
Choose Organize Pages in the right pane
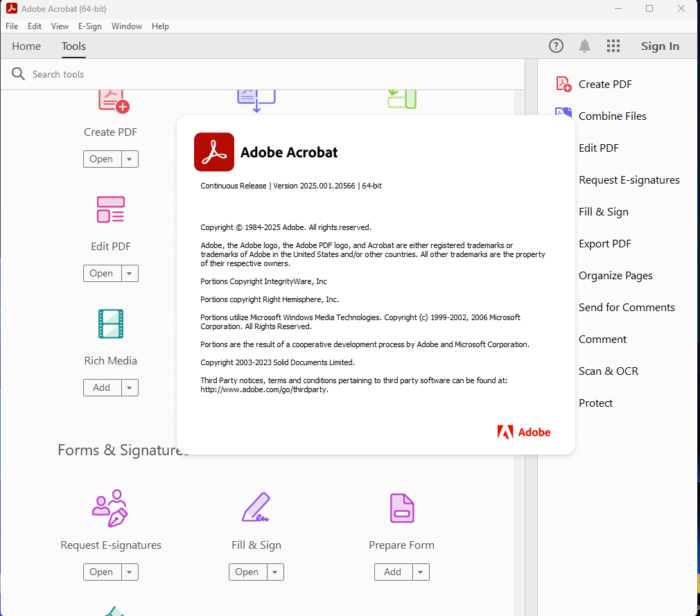615,275
